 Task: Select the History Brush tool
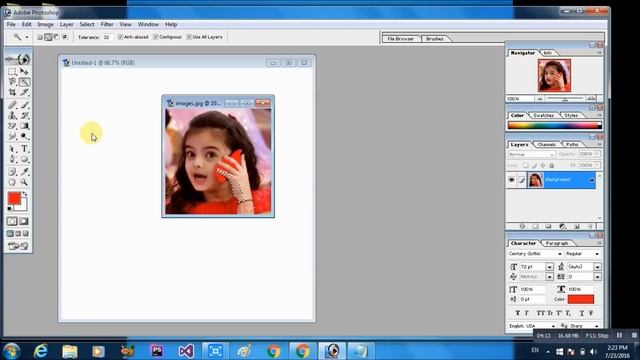[24, 116]
